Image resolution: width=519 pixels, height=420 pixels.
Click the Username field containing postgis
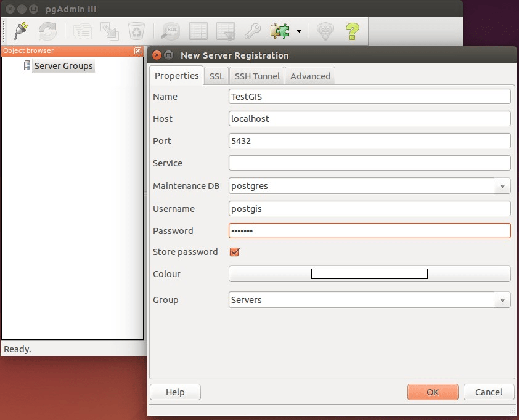tap(369, 209)
